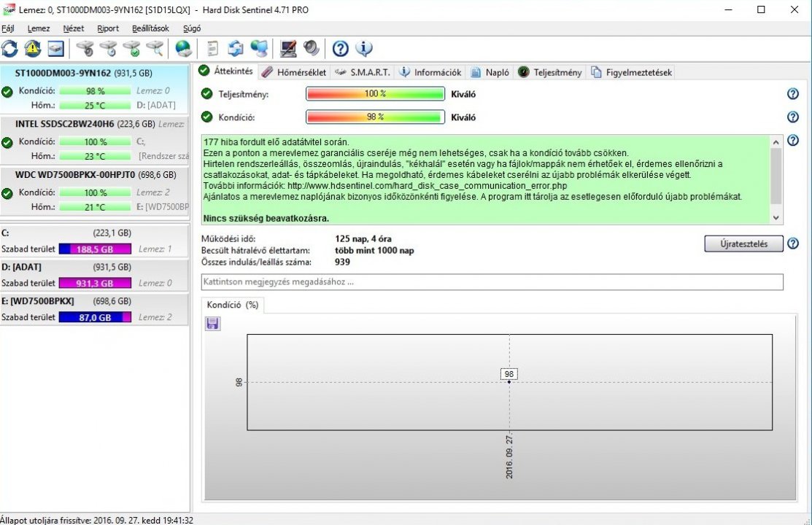Click the C: free space 188,5 GB bar
Image resolution: width=812 pixels, height=525 pixels.
pos(95,249)
